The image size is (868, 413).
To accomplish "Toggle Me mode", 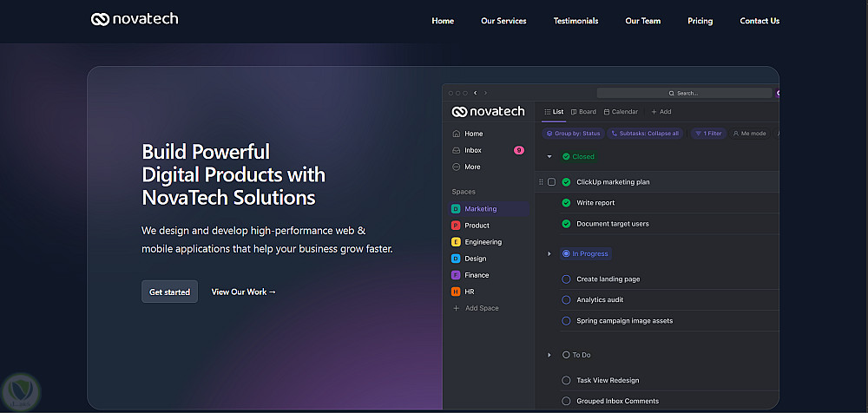I will [750, 134].
